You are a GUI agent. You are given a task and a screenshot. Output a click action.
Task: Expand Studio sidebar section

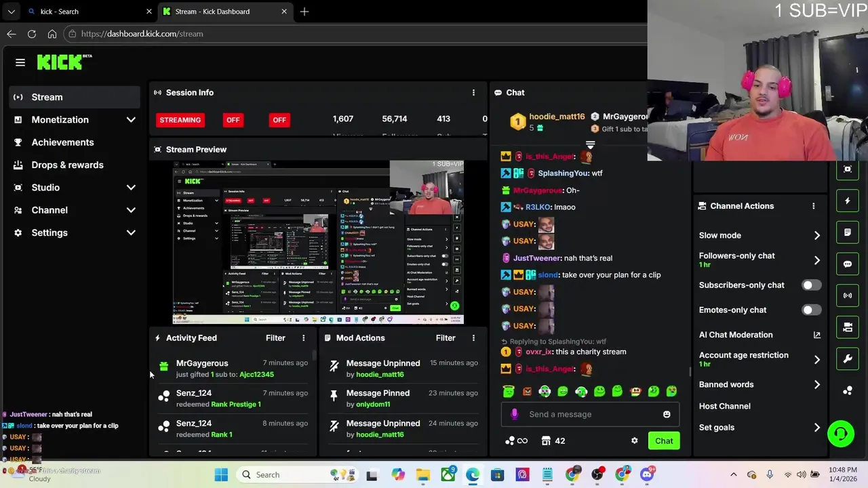click(x=131, y=188)
